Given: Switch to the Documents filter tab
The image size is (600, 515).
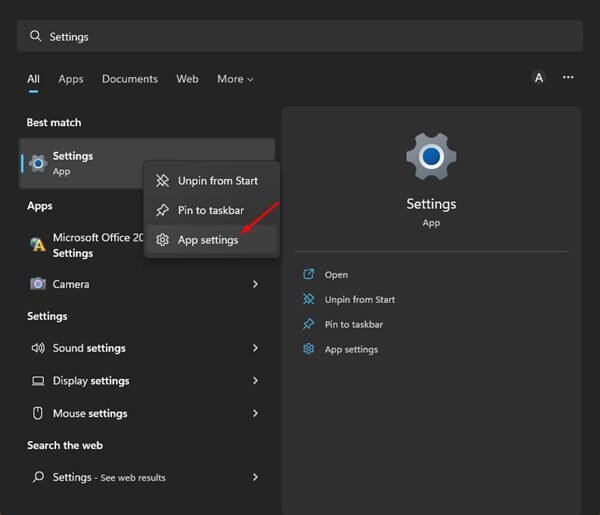Looking at the screenshot, I should point(130,79).
